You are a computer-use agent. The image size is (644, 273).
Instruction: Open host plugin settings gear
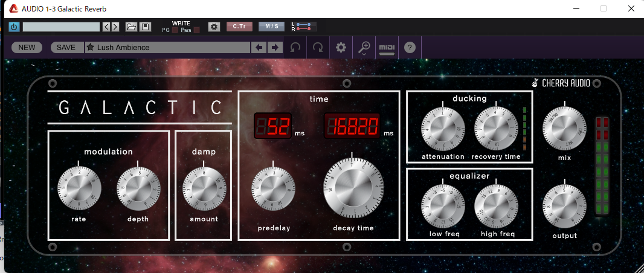[214, 27]
